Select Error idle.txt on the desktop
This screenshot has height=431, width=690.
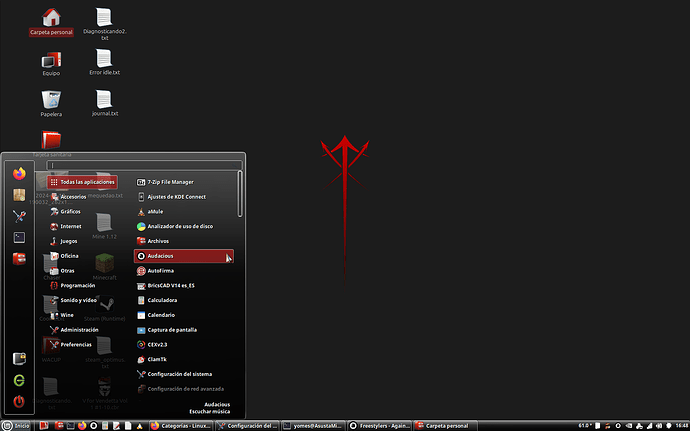point(105,62)
